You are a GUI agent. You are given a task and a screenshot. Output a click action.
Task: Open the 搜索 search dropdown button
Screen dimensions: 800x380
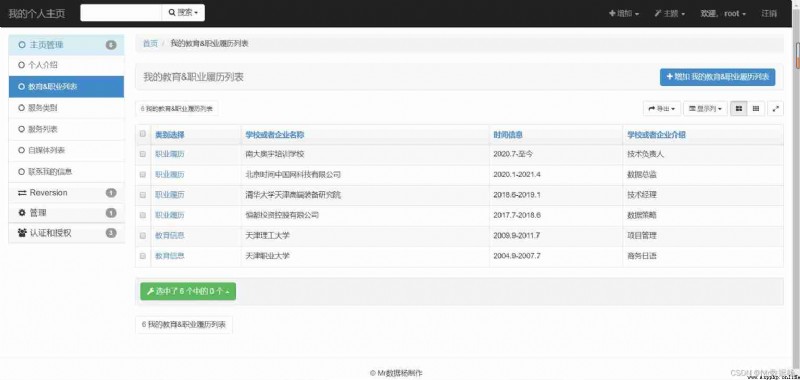coord(183,13)
